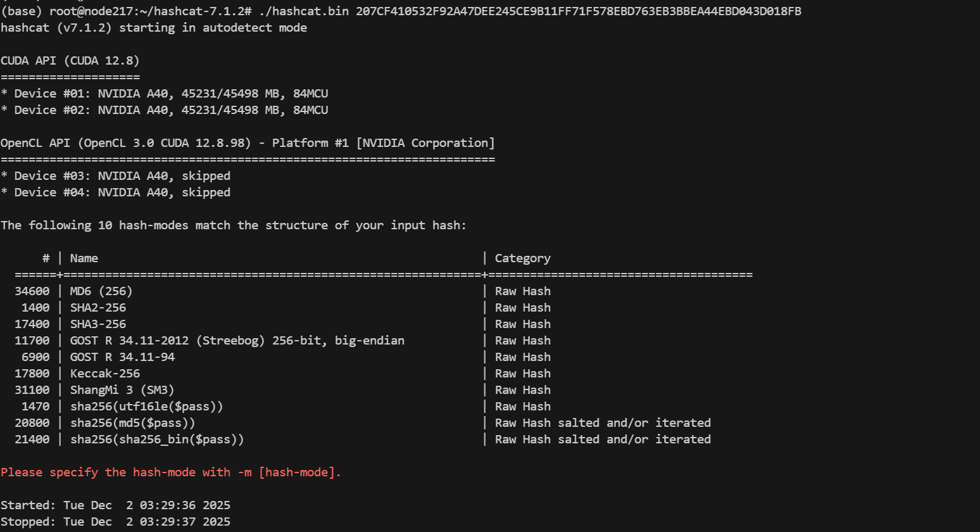Viewport: 980px width, 532px height.
Task: Click the Device #04 skipped line
Action: (x=116, y=193)
